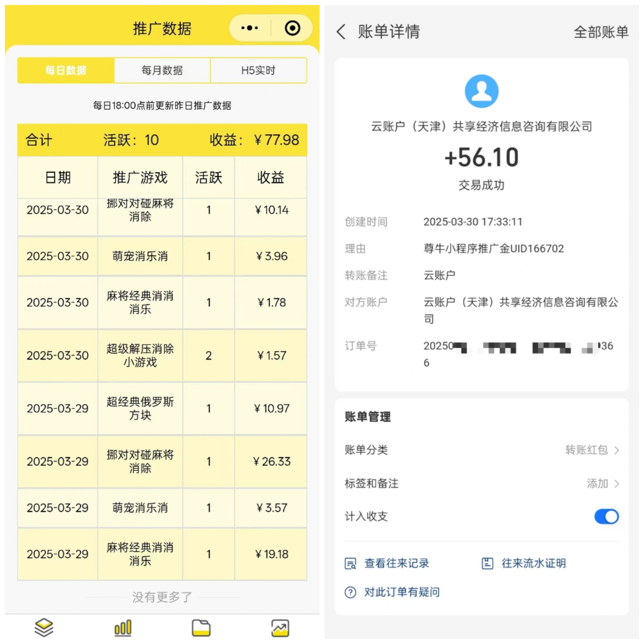
Task: Click 查看往来记录 link
Action: point(396,563)
